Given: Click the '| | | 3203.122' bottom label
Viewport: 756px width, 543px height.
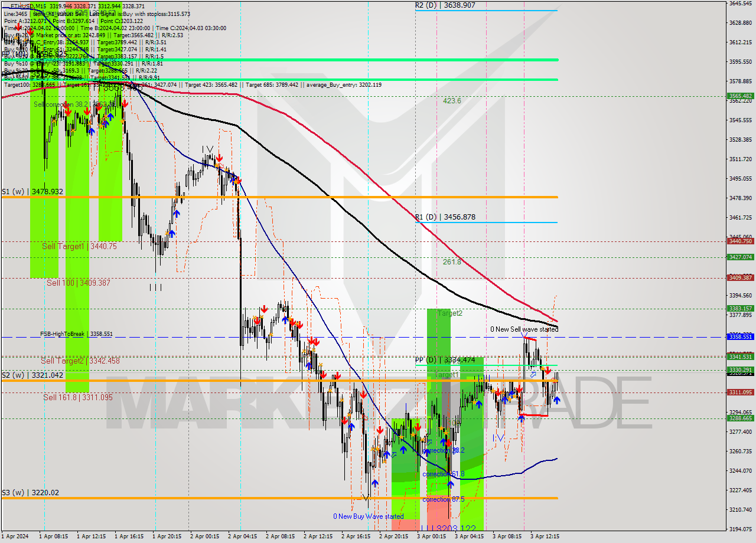Looking at the screenshot, I should click(x=447, y=527).
